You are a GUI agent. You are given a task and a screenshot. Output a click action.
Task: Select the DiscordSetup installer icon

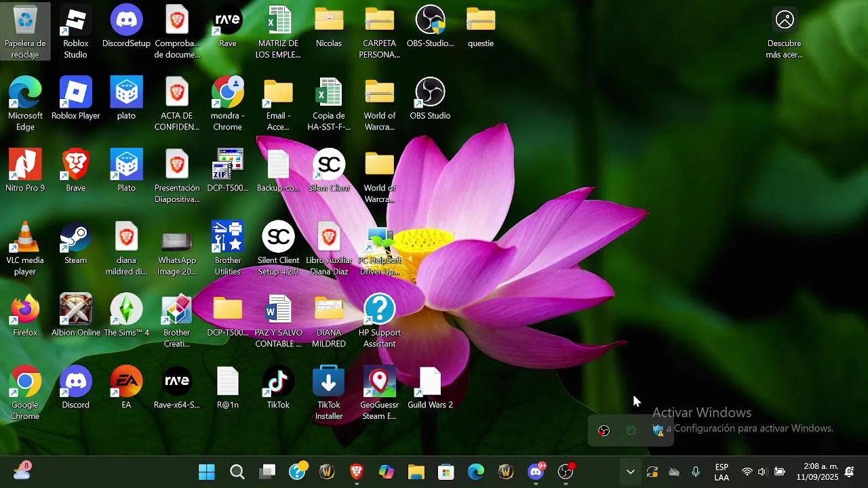coord(126,27)
